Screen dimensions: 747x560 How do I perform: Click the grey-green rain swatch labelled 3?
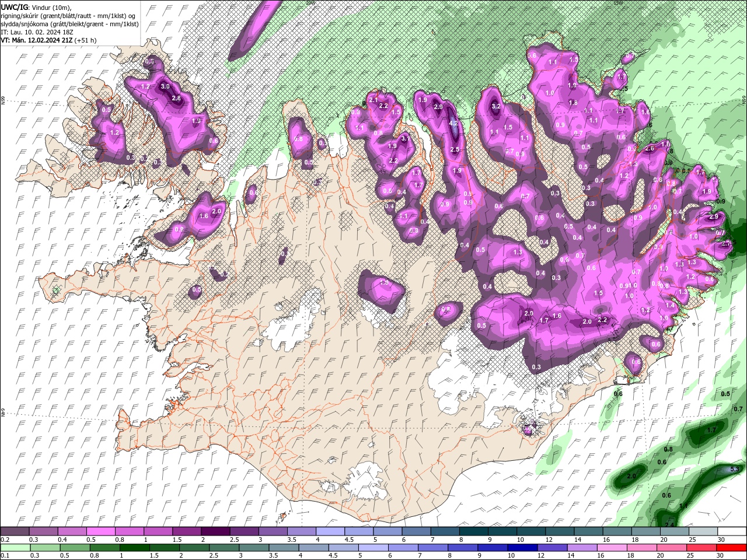tap(254, 547)
